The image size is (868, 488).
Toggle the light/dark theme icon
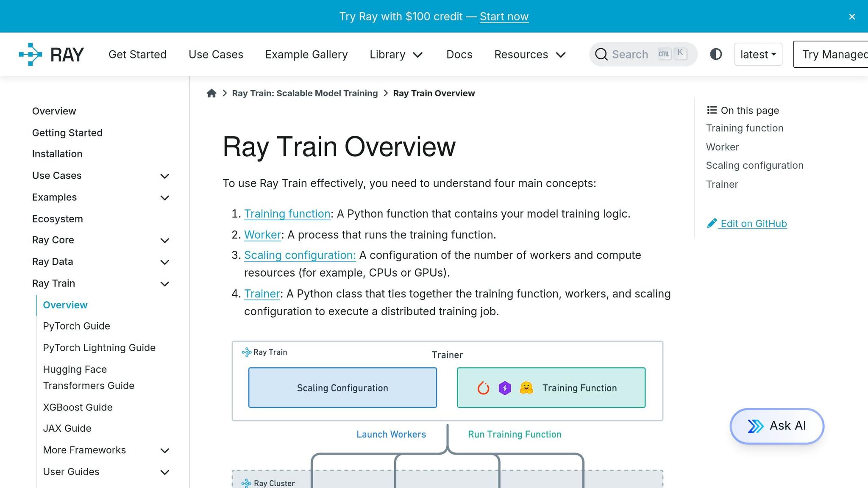[x=716, y=54]
